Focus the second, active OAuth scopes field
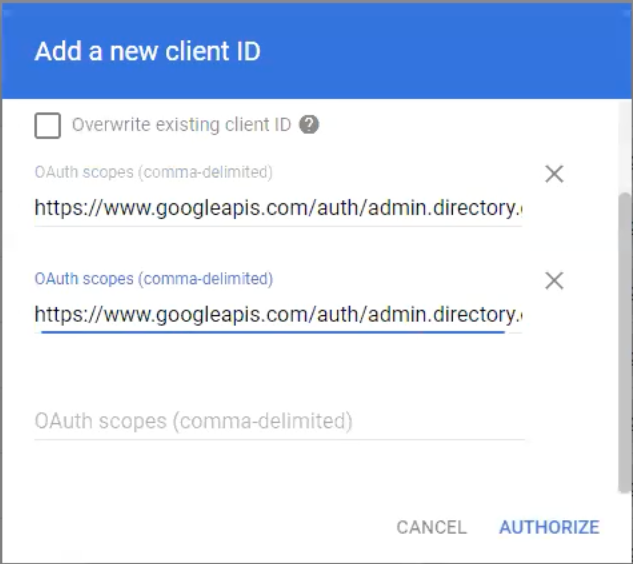 point(278,314)
